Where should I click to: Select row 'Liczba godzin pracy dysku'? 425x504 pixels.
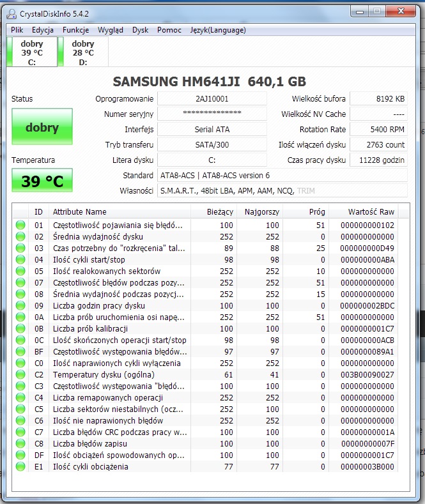[x=205, y=305]
